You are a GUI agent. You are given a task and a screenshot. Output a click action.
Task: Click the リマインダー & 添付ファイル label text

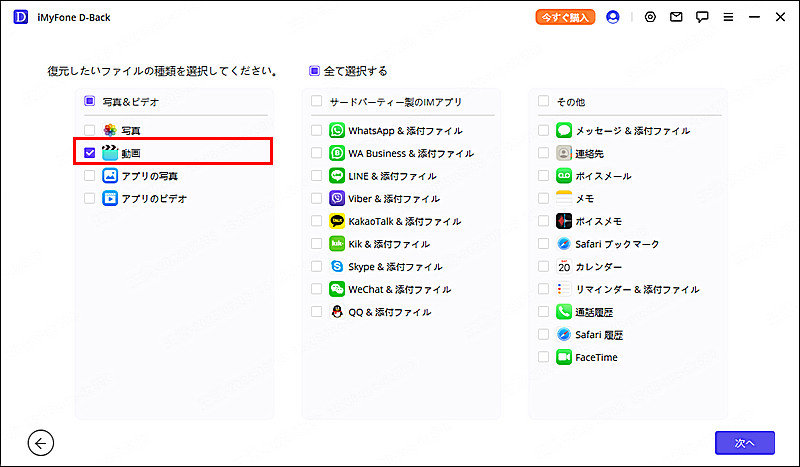637,289
